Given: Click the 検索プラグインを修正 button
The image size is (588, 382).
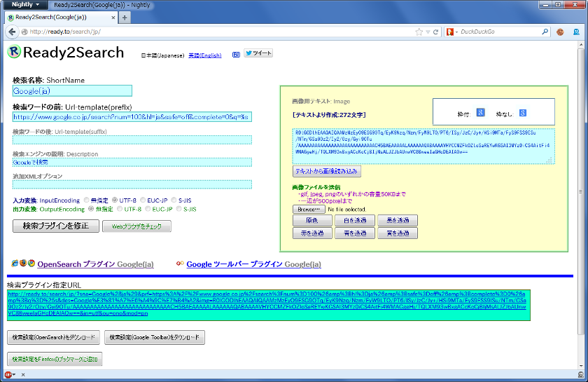Looking at the screenshot, I should pyautogui.click(x=56, y=226).
